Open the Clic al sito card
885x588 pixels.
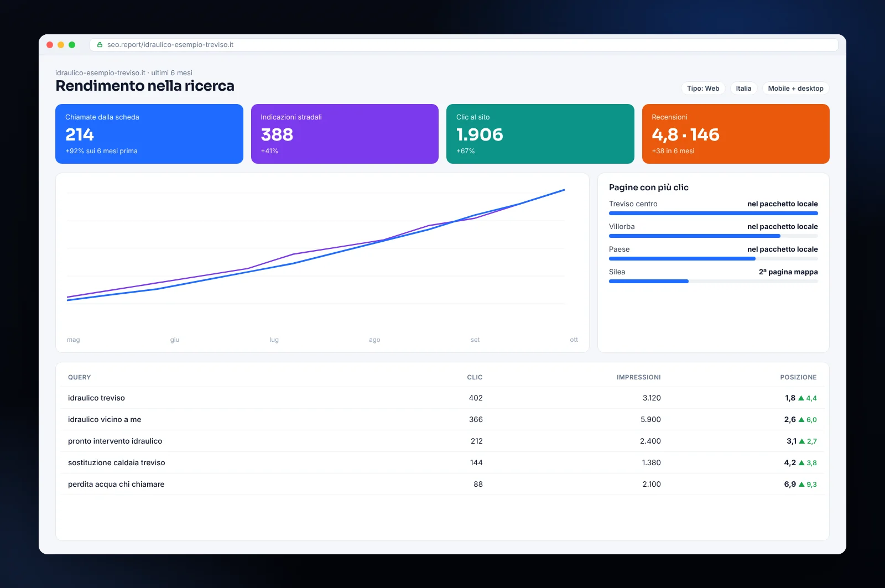540,134
